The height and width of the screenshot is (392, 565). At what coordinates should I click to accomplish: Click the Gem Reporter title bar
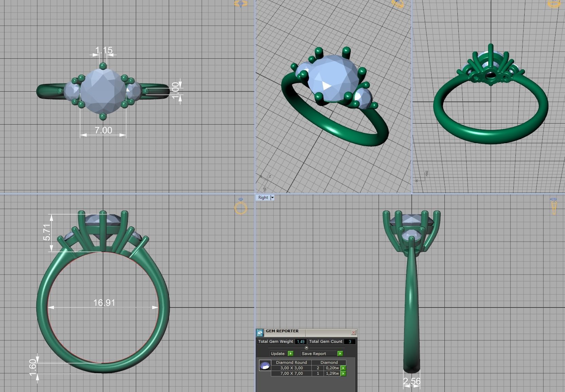click(307, 332)
